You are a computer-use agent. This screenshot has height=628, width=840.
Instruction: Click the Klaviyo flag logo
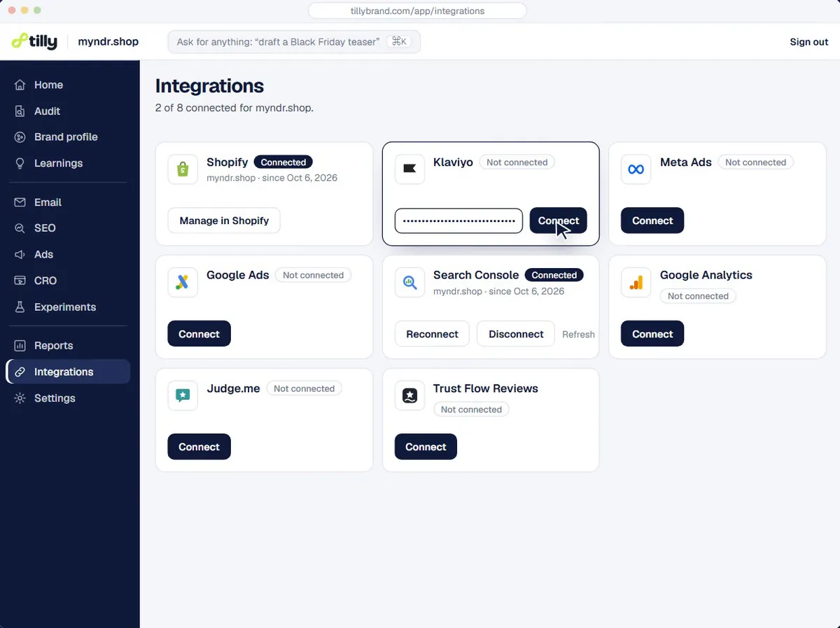(409, 169)
